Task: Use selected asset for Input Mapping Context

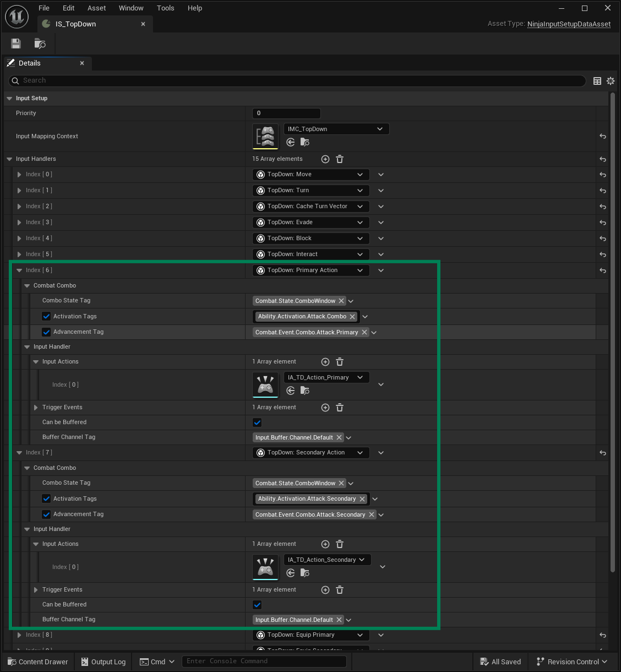Action: pyautogui.click(x=291, y=142)
